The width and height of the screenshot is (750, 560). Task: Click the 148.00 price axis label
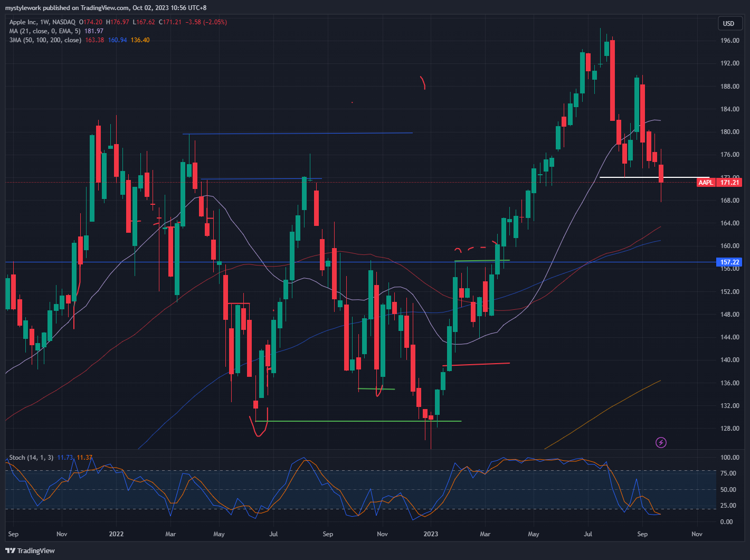pos(730,315)
